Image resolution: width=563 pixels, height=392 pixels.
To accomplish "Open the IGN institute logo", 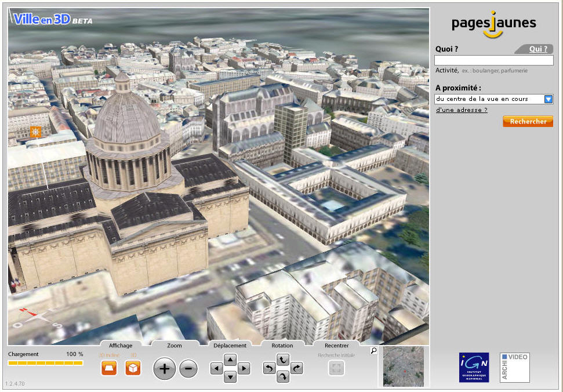I will [474, 367].
